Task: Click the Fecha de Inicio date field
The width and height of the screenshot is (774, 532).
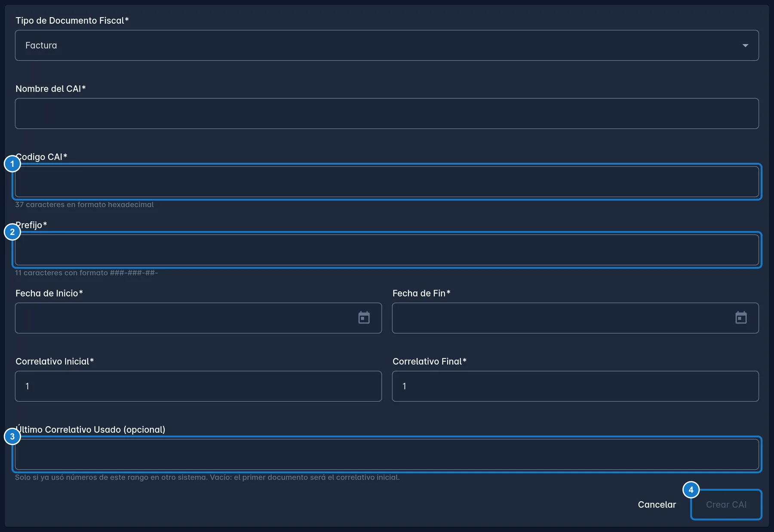Action: pos(198,318)
